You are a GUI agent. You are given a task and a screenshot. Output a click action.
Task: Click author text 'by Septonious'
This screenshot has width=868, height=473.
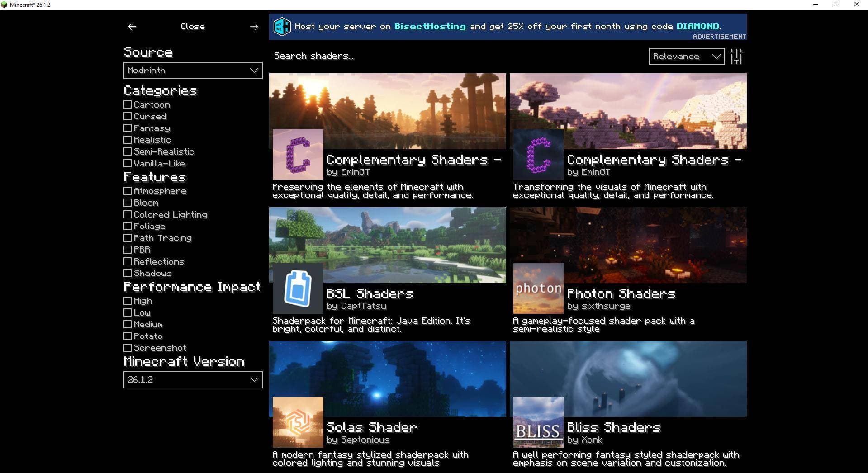[x=358, y=440]
